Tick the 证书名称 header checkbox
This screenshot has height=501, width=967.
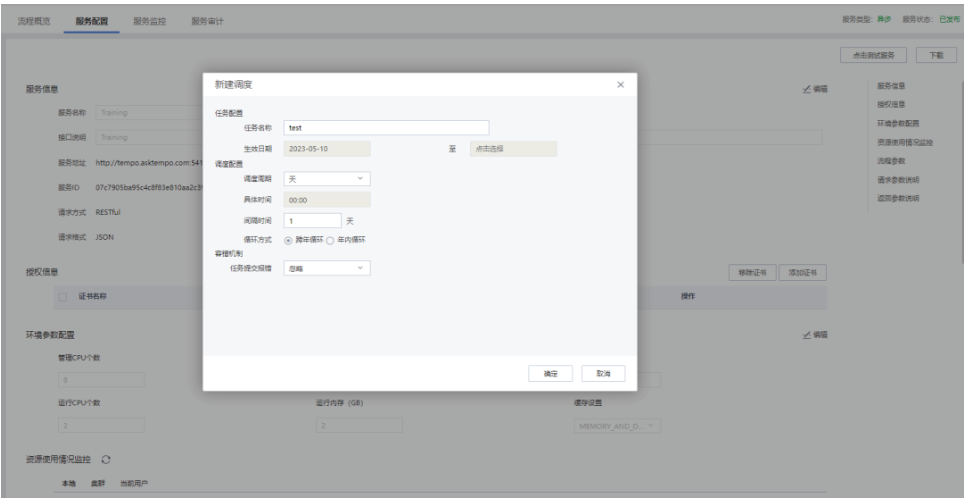click(65, 297)
